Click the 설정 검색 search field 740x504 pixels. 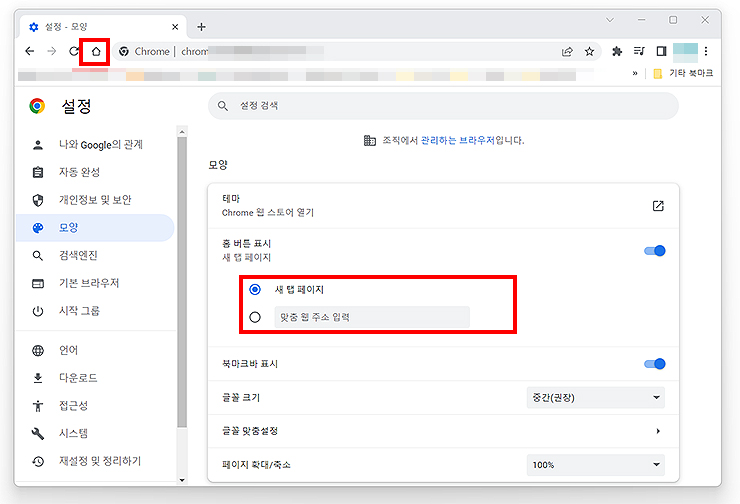coord(443,106)
